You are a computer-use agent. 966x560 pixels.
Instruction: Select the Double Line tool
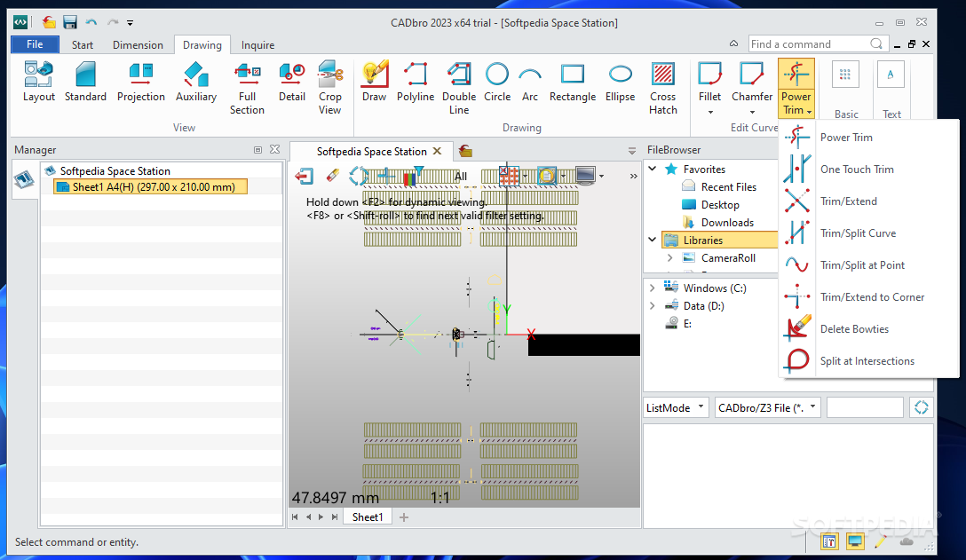coord(459,88)
